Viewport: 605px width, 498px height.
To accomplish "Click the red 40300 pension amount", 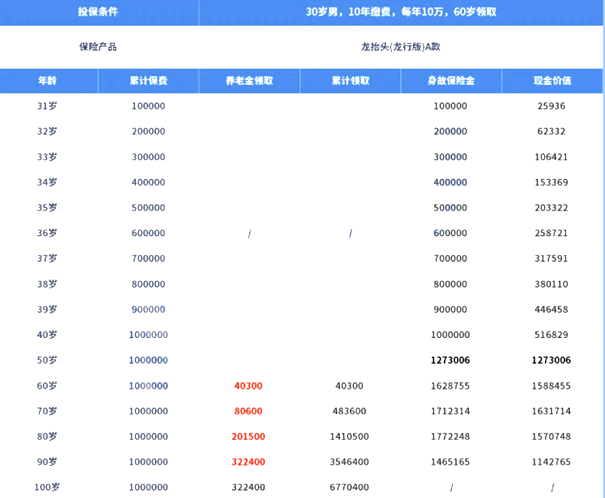I will (x=248, y=386).
